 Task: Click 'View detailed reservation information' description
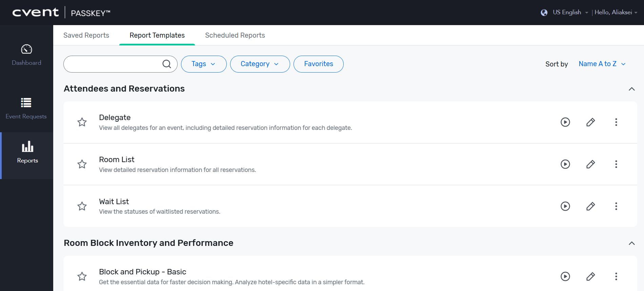tap(177, 170)
